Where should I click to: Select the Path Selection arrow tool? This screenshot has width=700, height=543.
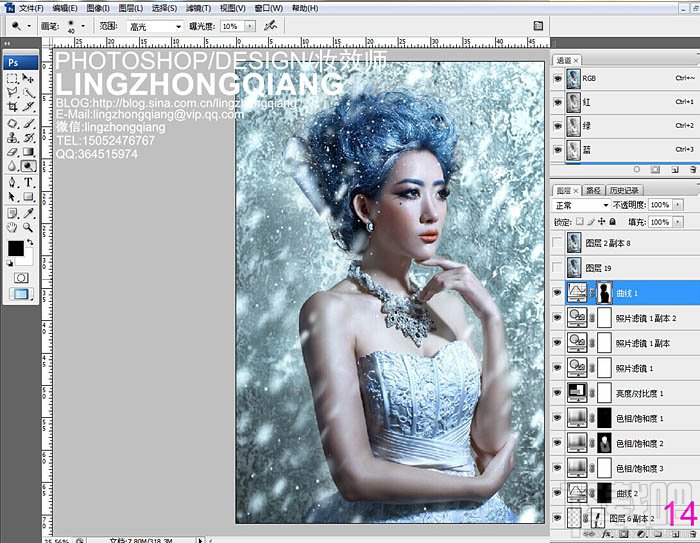click(12, 196)
